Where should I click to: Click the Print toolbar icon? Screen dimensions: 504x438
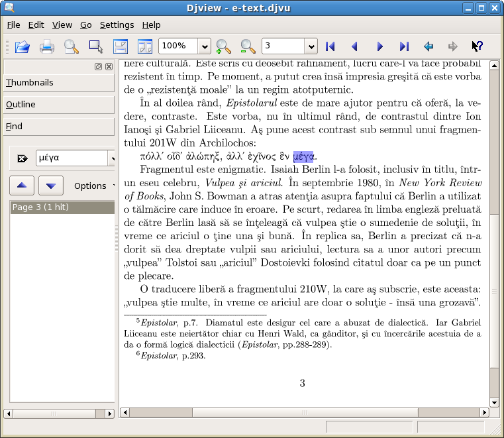[47, 46]
